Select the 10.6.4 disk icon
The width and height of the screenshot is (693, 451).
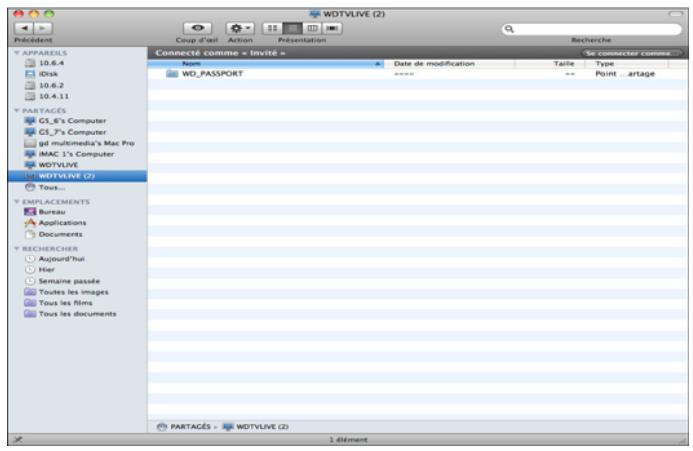coord(30,63)
